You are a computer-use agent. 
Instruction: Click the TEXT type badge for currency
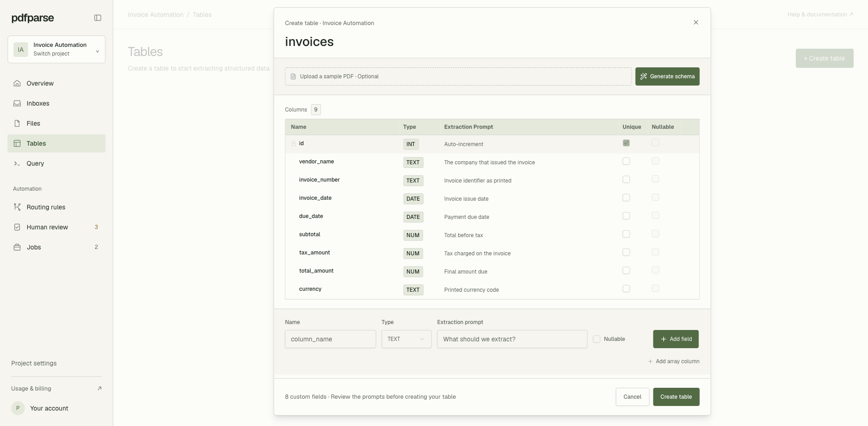tap(413, 290)
